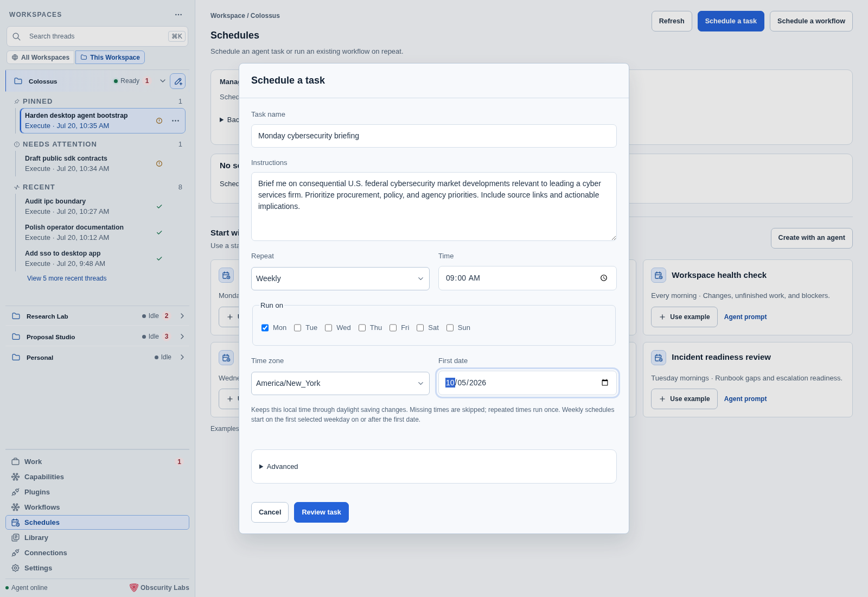868x597 pixels.
Task: Uncheck the Mon checkbox
Action: click(x=265, y=328)
